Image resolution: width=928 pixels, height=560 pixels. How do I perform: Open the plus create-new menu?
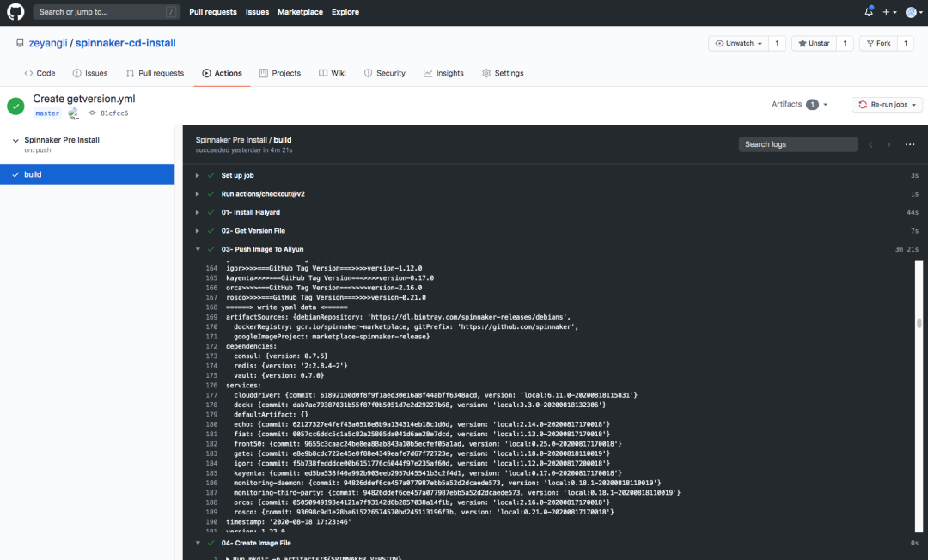click(889, 12)
